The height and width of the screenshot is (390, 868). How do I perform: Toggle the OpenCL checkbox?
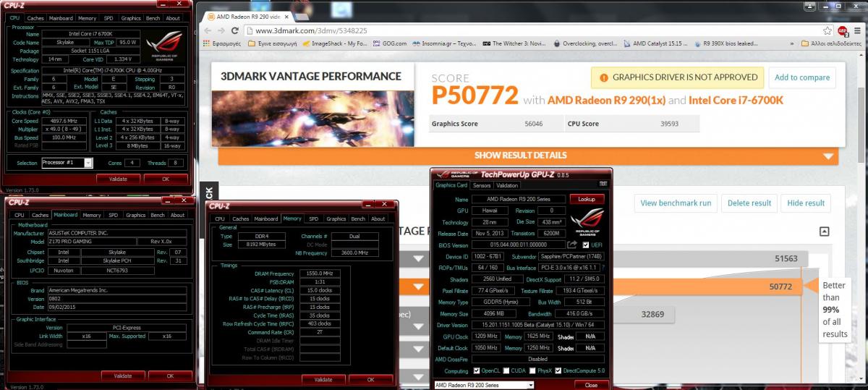(x=477, y=370)
